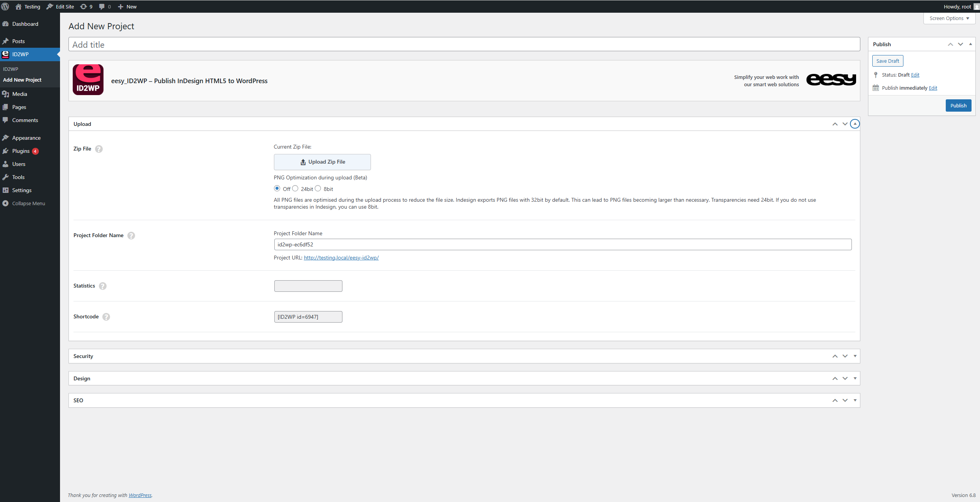Show help for Statistics
980x502 pixels.
(x=103, y=286)
